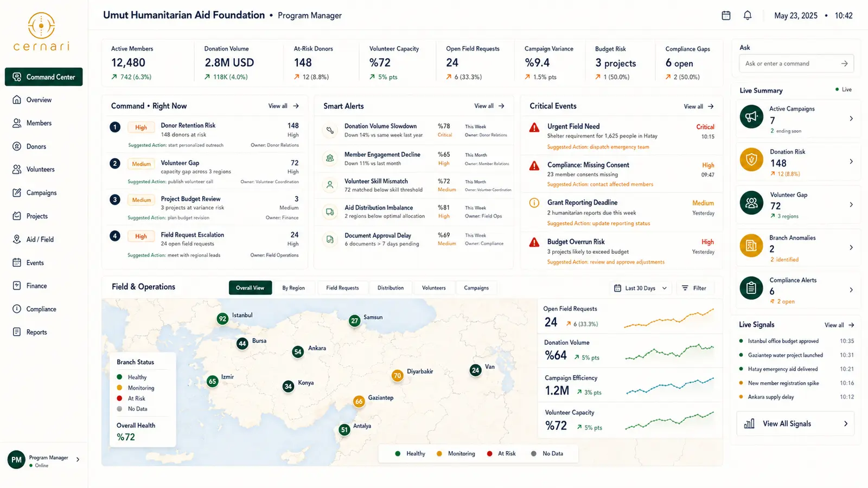
Task: Click the Compliance Alerts clipboard icon
Action: coord(751,288)
